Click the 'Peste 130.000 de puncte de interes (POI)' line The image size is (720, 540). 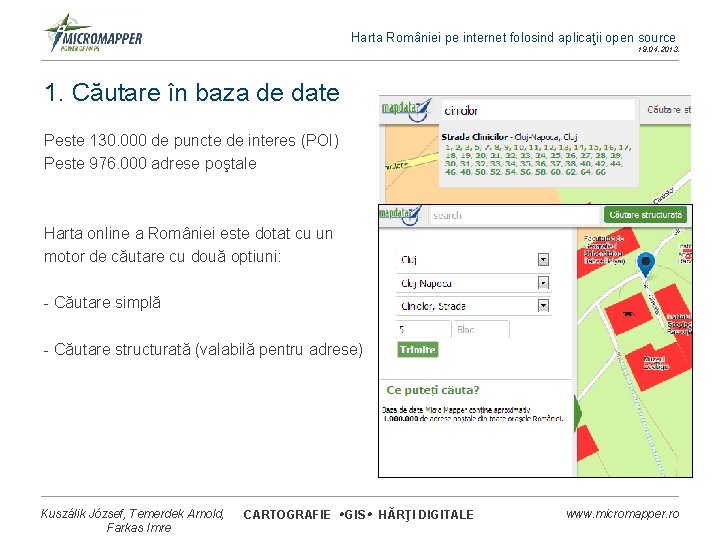(x=191, y=141)
